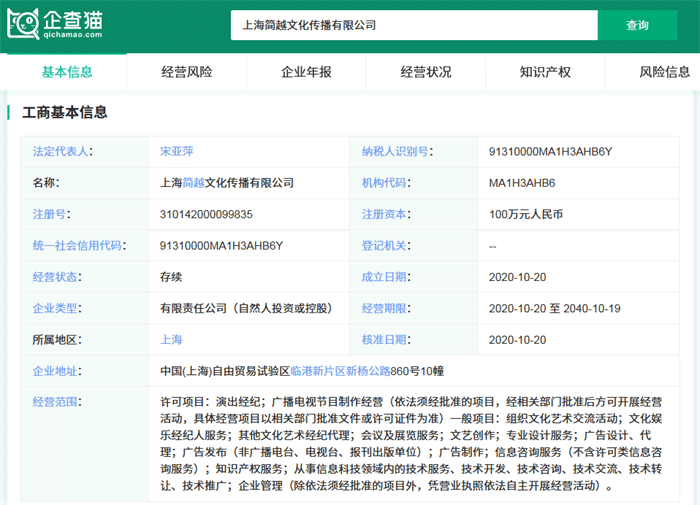
Task: Click the 简越 link in company name
Action: (x=193, y=183)
